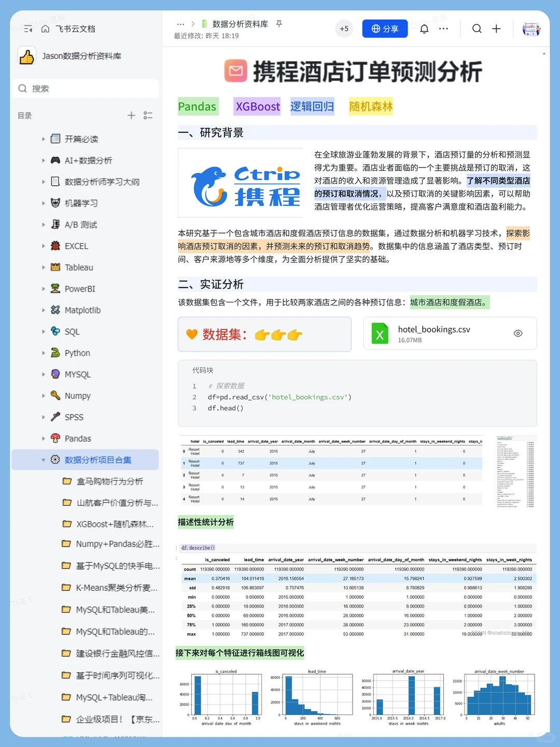Open the 基于时间序列可视化 folder
Screen dimensions: 560x747
coord(110,675)
